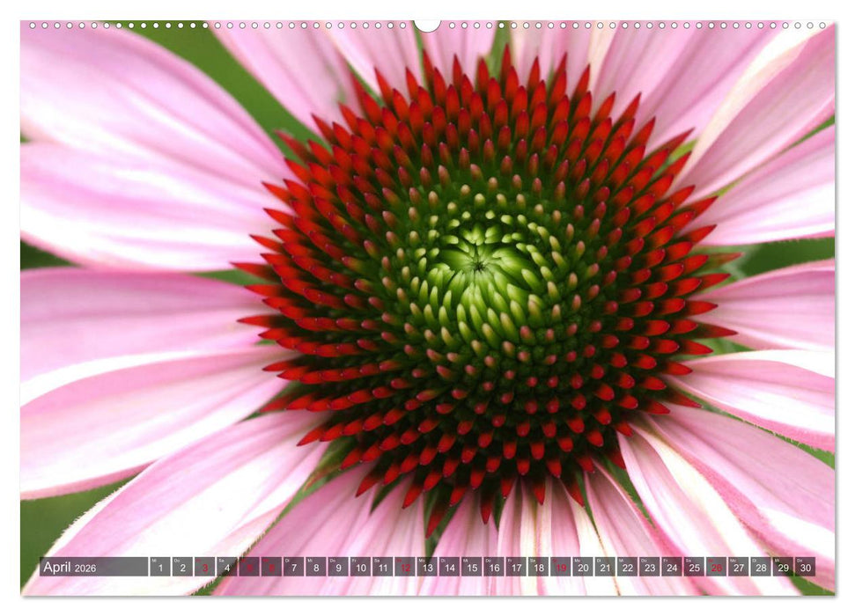
Task: Click the calendar hanger notch at top
Action: pos(427,26)
